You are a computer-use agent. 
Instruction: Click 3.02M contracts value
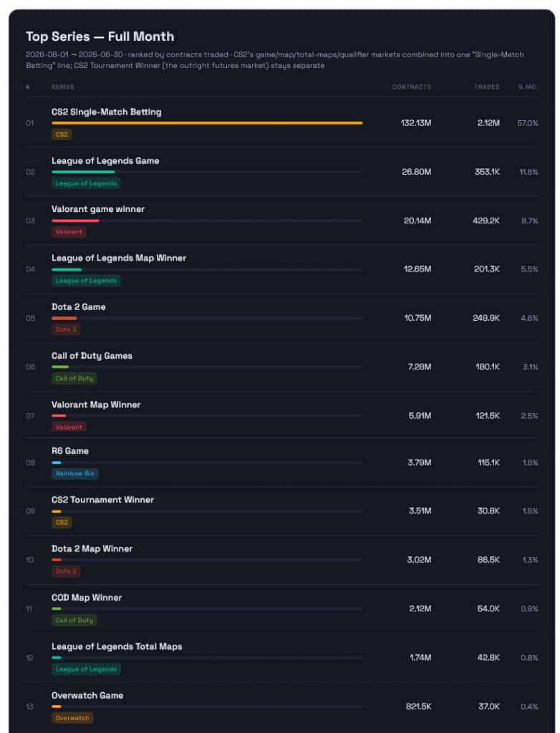(419, 560)
